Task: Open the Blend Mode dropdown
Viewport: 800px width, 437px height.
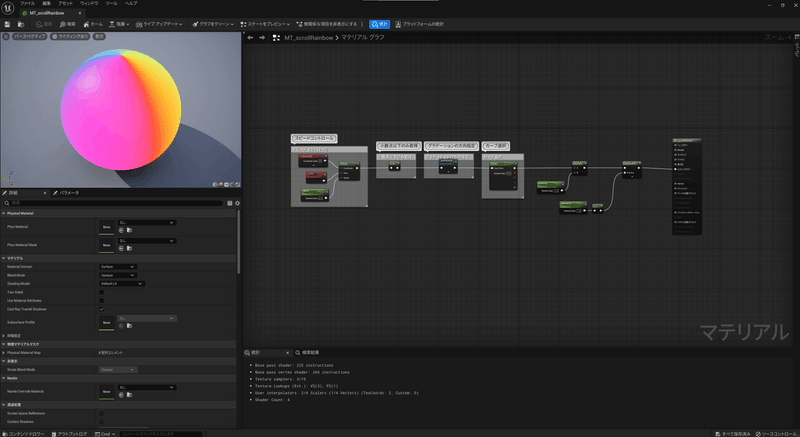Action: (118, 275)
